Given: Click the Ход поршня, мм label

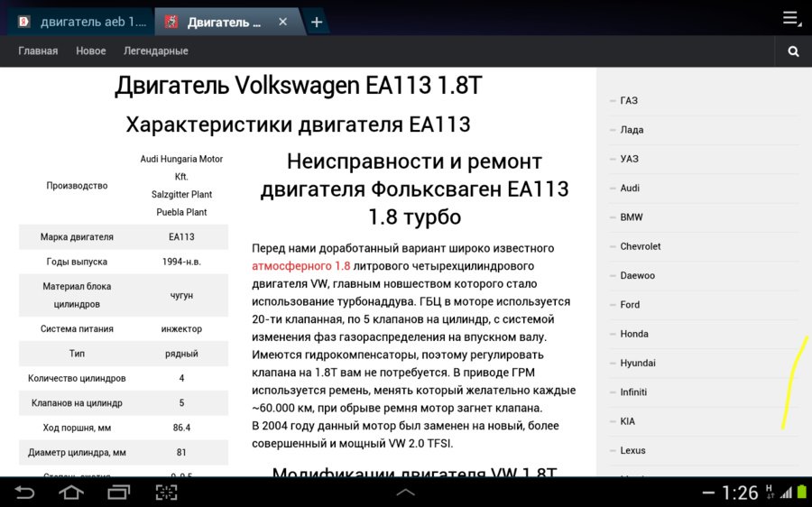Looking at the screenshot, I should [77, 428].
